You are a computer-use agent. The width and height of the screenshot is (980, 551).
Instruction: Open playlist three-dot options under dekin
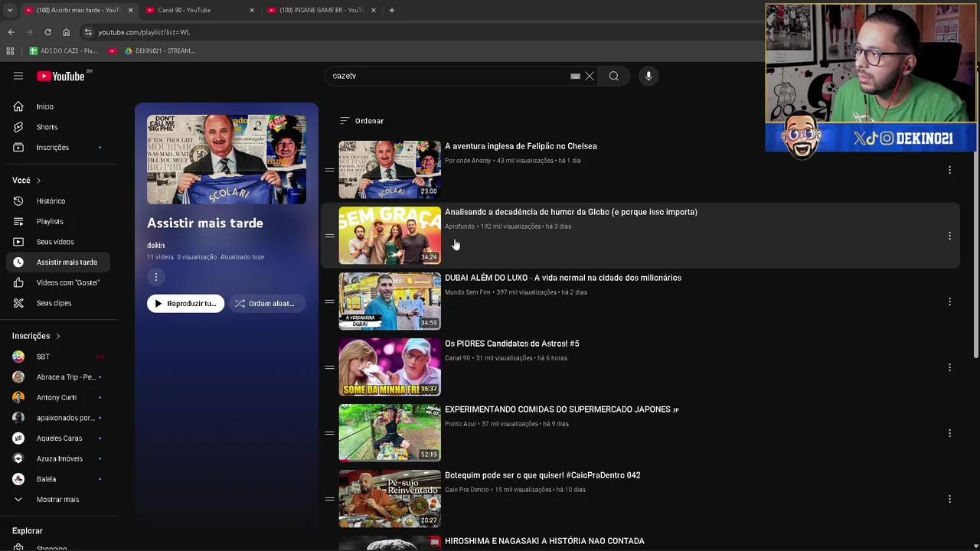tap(155, 277)
